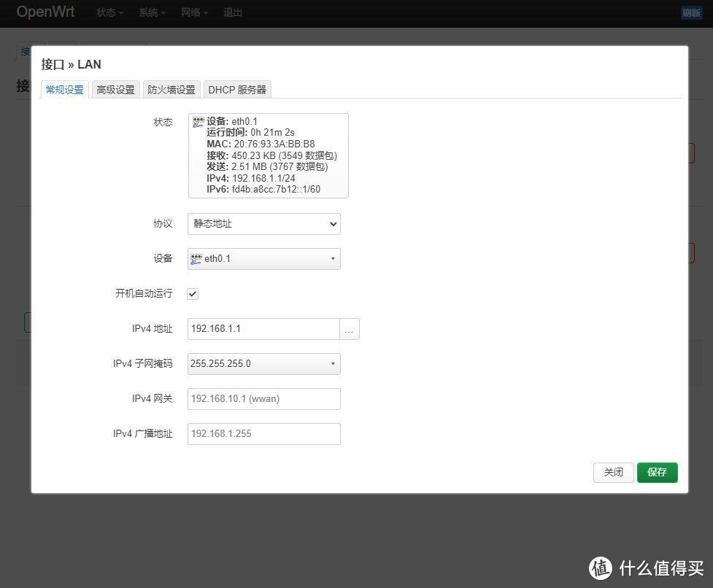Viewport: 713px width, 588px height.
Task: Click the eth0.1 device icon in the device selector
Action: [196, 258]
